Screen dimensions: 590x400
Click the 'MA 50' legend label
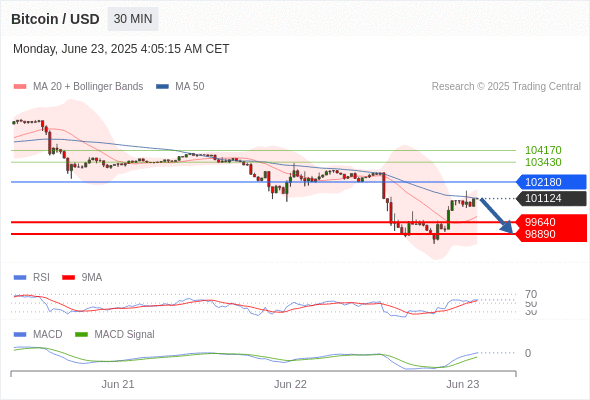(x=190, y=87)
